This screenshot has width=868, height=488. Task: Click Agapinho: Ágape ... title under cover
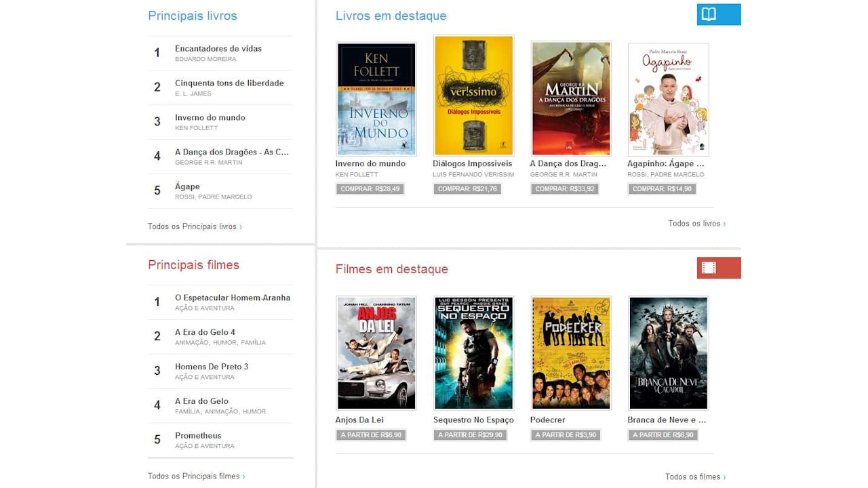point(666,163)
